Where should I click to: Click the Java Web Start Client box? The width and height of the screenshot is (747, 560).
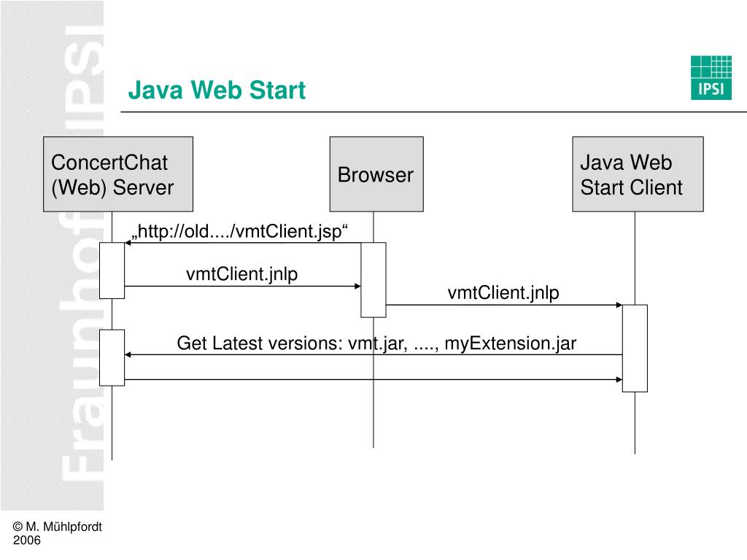[x=638, y=174]
